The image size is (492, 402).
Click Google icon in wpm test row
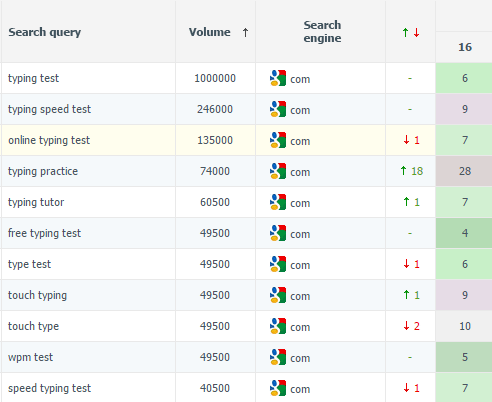click(278, 357)
